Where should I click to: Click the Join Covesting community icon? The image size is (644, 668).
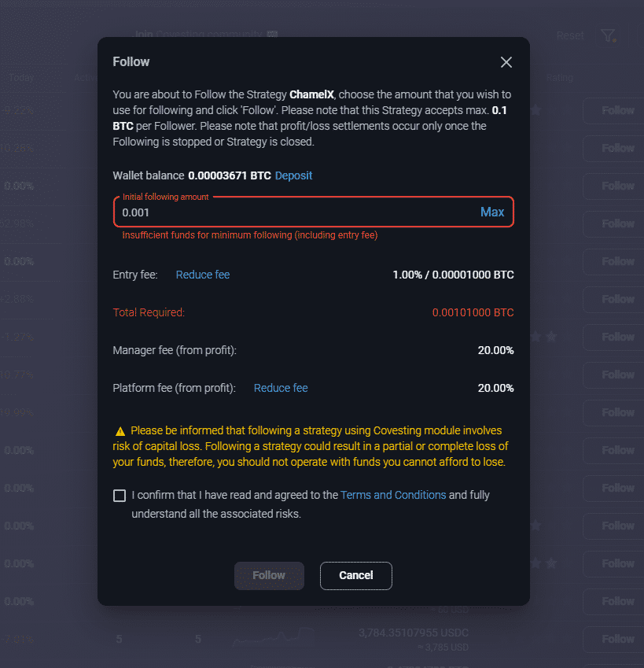(273, 35)
